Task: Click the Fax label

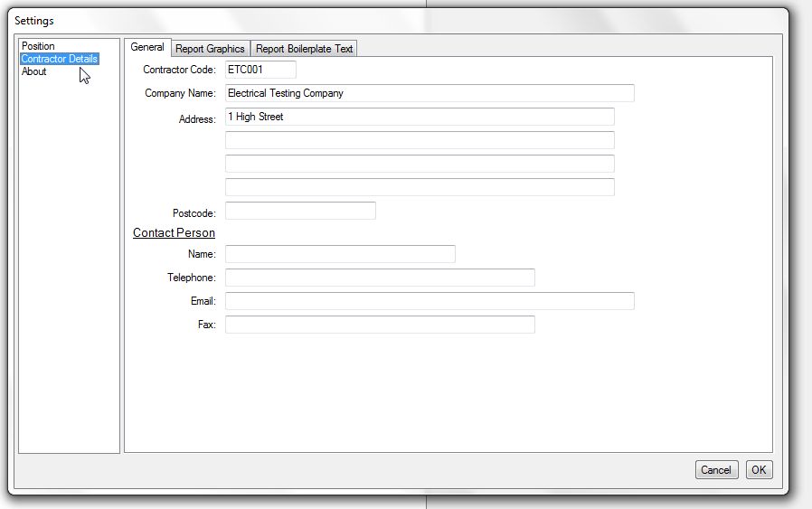Action: (x=207, y=325)
